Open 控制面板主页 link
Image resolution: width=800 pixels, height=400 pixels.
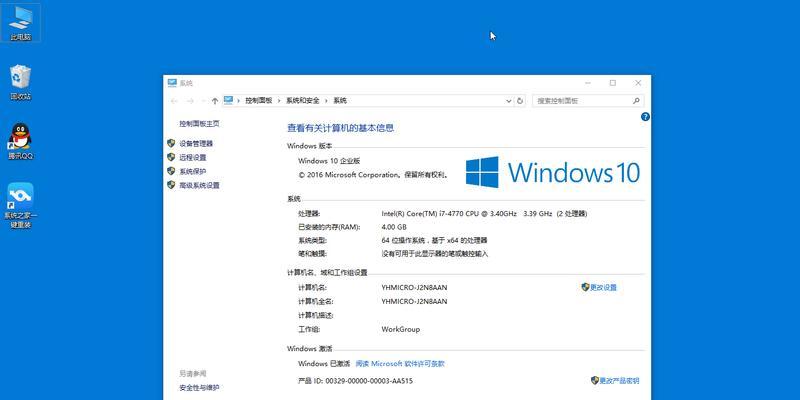[199, 123]
